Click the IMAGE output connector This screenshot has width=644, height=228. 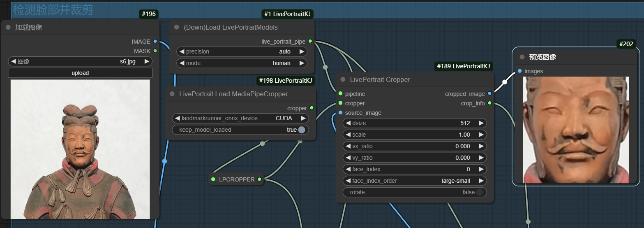155,42
